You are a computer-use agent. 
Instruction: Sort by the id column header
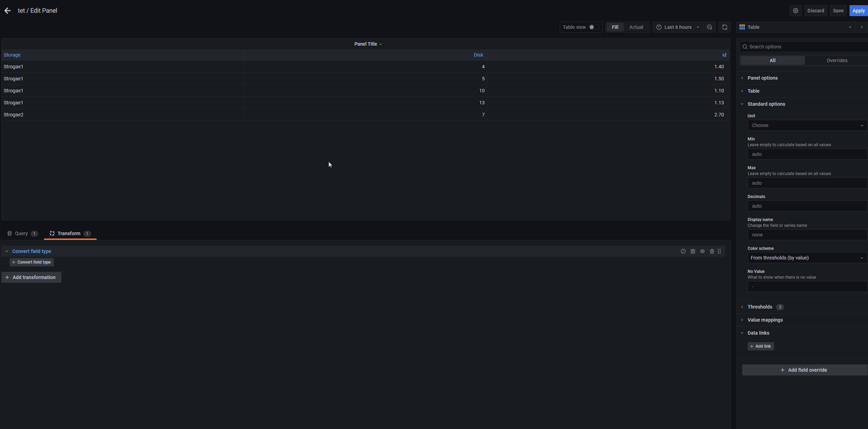click(724, 55)
